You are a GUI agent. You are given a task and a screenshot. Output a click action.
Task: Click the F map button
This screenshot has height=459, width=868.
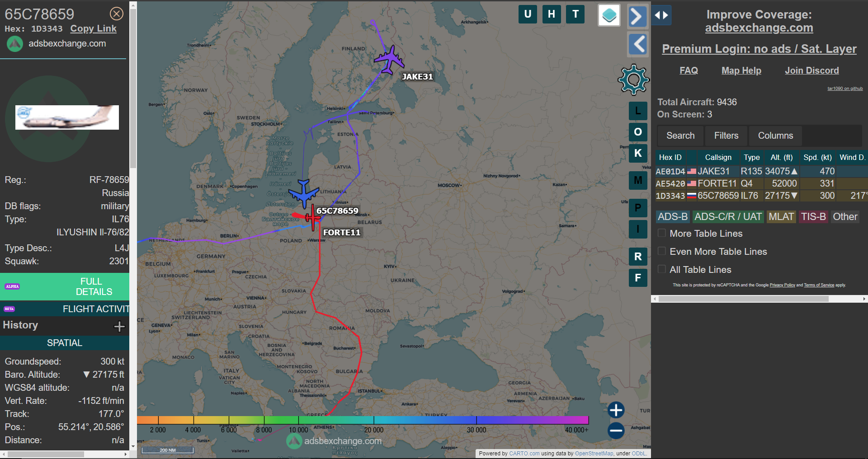(x=638, y=278)
